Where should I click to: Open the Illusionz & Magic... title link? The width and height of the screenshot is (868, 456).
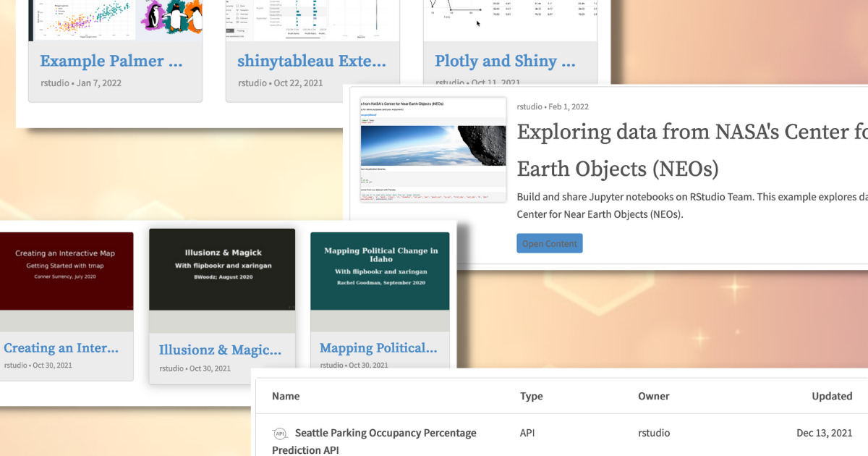pyautogui.click(x=221, y=350)
